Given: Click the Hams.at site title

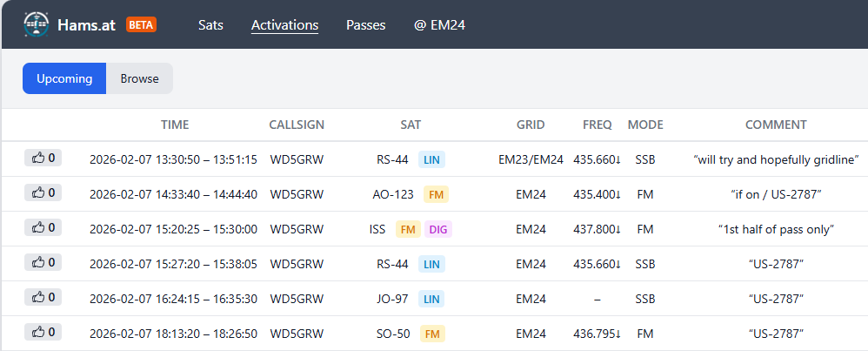Looking at the screenshot, I should (x=86, y=25).
